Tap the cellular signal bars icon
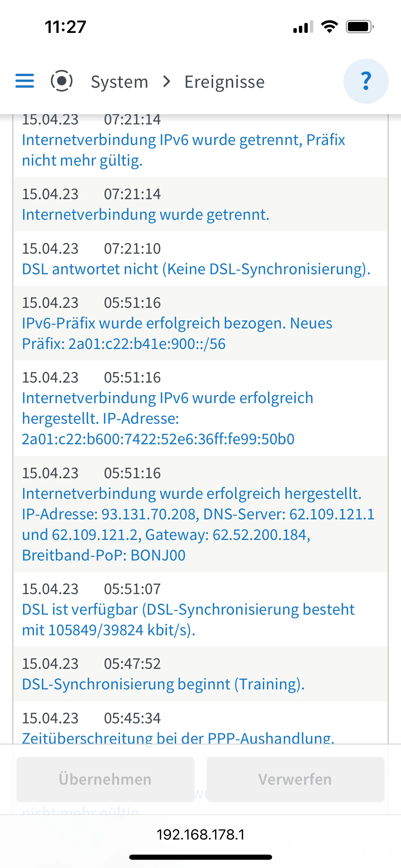Viewport: 401px width, 868px height. pyautogui.click(x=303, y=27)
